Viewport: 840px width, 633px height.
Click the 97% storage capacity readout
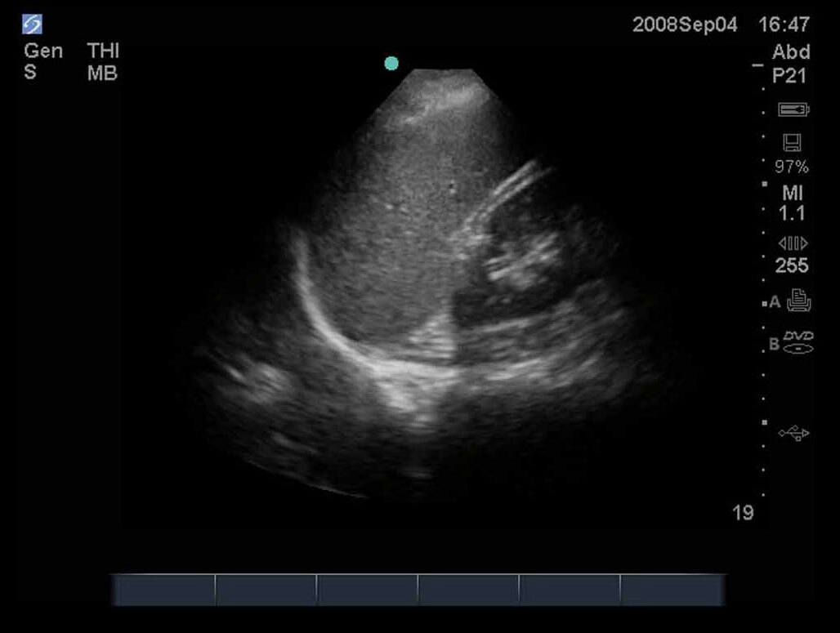(791, 167)
